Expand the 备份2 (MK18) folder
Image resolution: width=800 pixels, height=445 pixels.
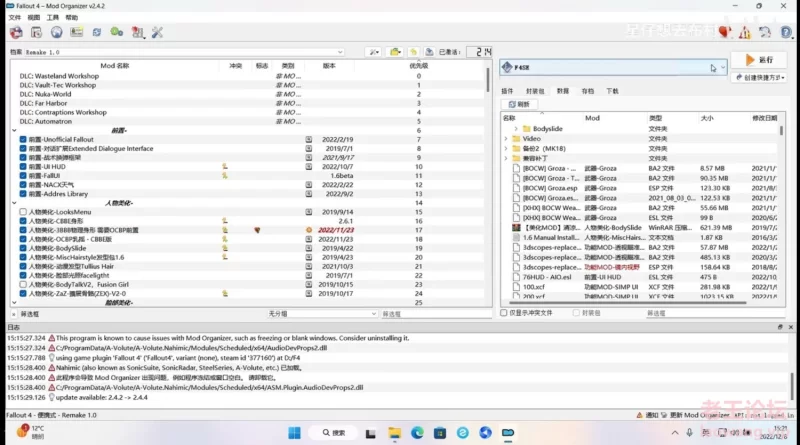(x=506, y=149)
